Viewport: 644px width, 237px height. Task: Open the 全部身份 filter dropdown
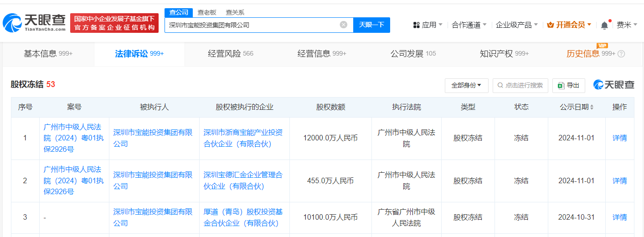(x=466, y=85)
